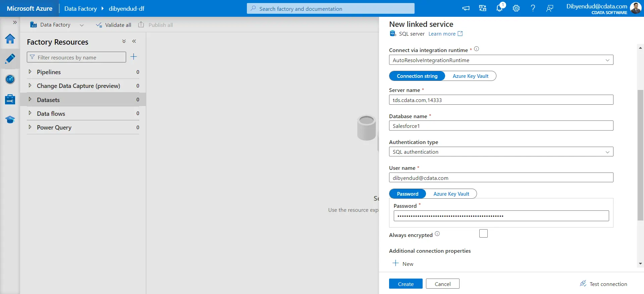Click the User name input field

click(x=501, y=178)
